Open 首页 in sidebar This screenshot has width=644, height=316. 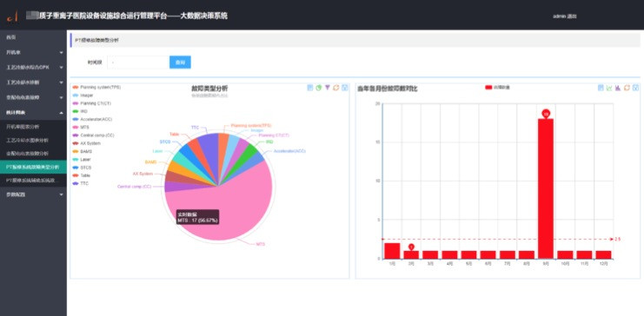(x=33, y=37)
